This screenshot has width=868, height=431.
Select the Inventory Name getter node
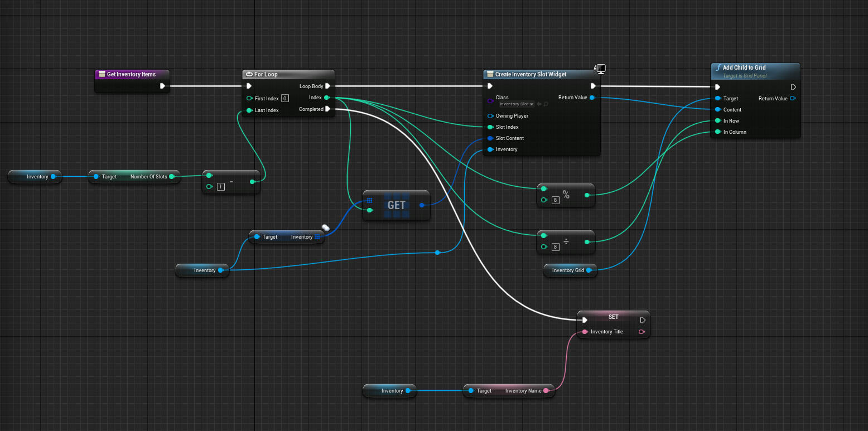pyautogui.click(x=508, y=390)
